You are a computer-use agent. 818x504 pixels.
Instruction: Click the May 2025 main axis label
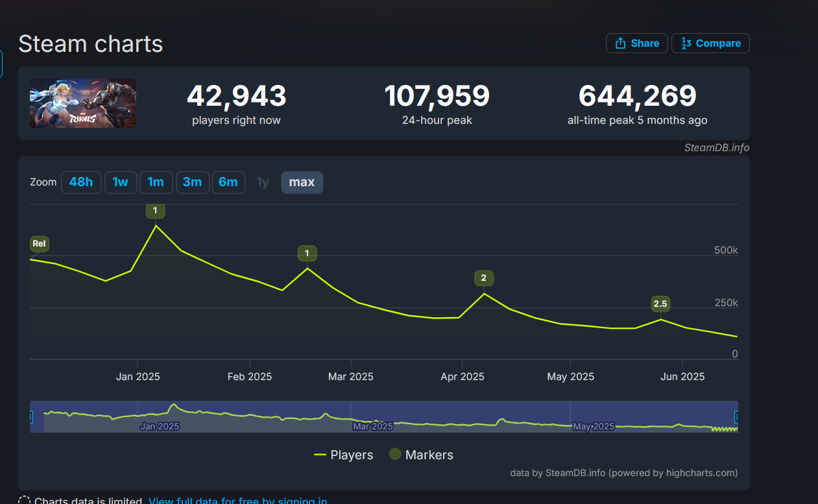point(571,377)
